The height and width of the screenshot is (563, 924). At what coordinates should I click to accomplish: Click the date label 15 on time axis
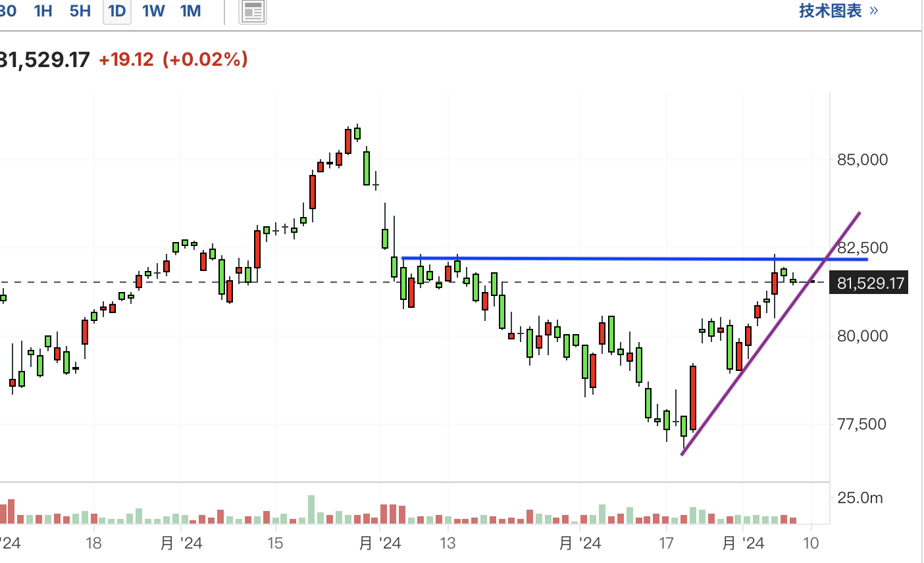tap(274, 543)
